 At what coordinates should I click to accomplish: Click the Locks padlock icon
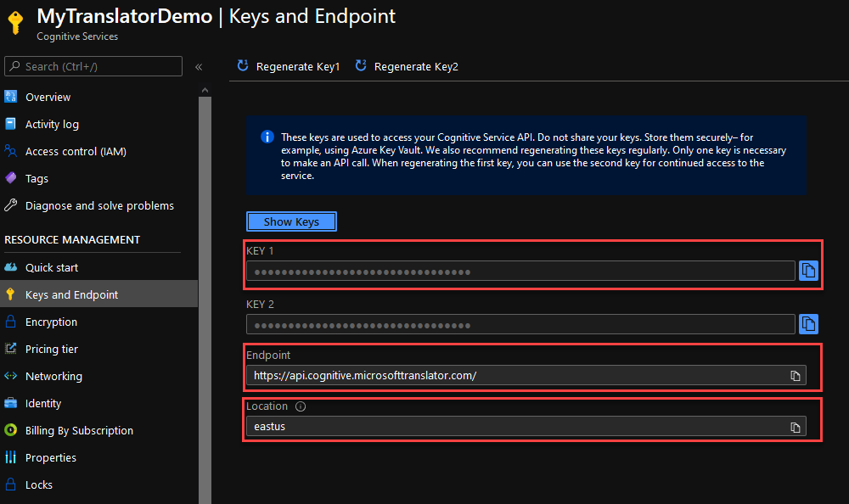[10, 484]
